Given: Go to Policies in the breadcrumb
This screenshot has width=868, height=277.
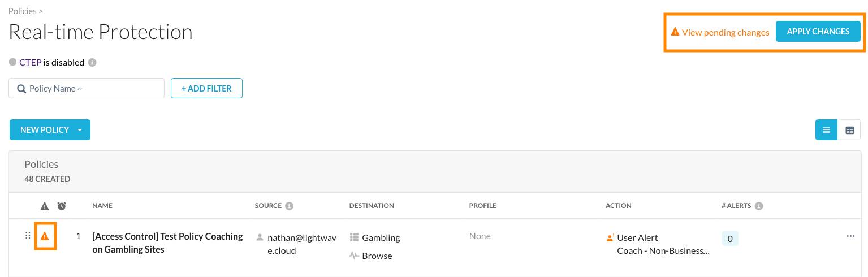Looking at the screenshot, I should [x=23, y=11].
